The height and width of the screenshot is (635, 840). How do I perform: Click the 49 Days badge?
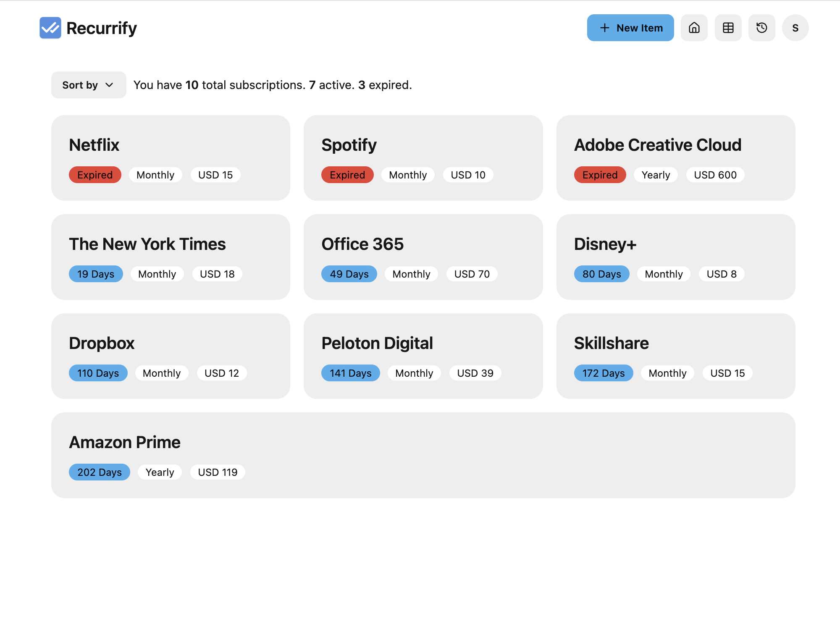tap(349, 274)
